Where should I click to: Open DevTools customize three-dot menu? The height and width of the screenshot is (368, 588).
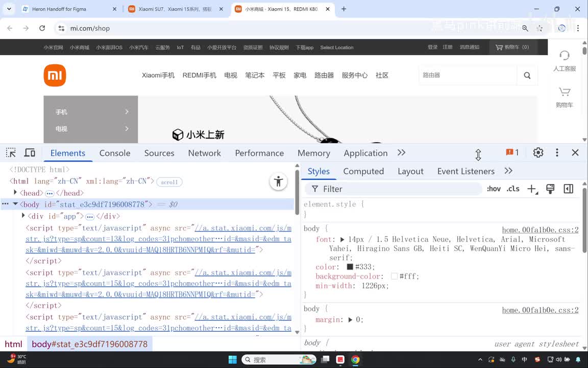click(557, 152)
